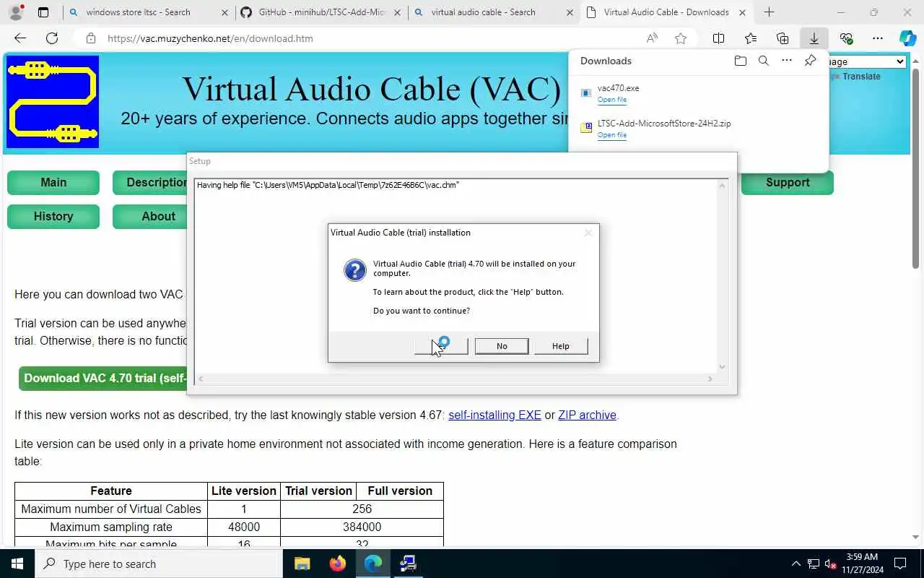Reload the page with the refresh icon

click(x=52, y=38)
